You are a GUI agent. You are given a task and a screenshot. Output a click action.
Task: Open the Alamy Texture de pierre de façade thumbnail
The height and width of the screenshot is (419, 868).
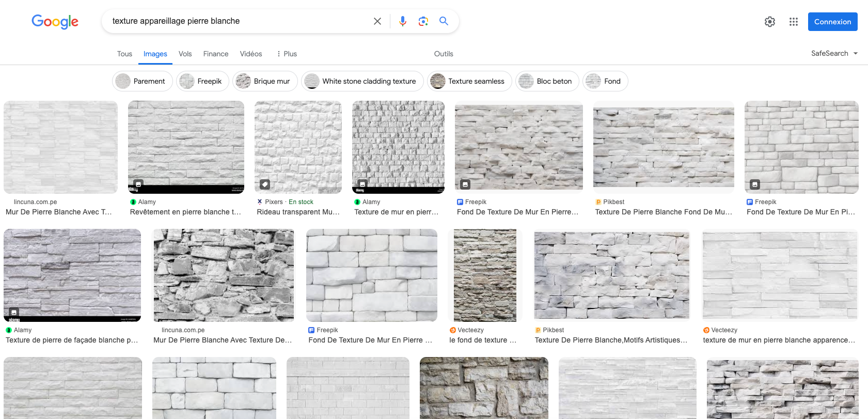(x=72, y=275)
